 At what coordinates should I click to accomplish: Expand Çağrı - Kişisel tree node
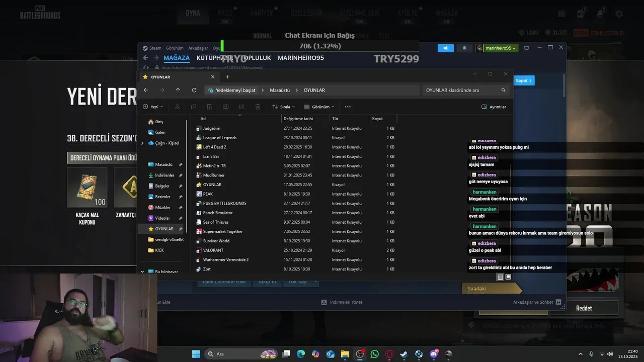click(x=142, y=143)
